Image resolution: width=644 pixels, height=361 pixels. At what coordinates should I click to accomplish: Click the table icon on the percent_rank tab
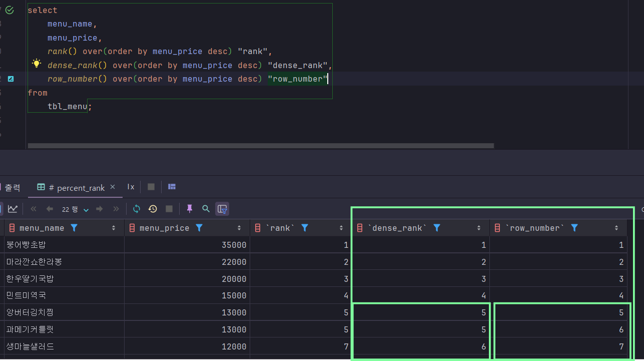click(41, 187)
